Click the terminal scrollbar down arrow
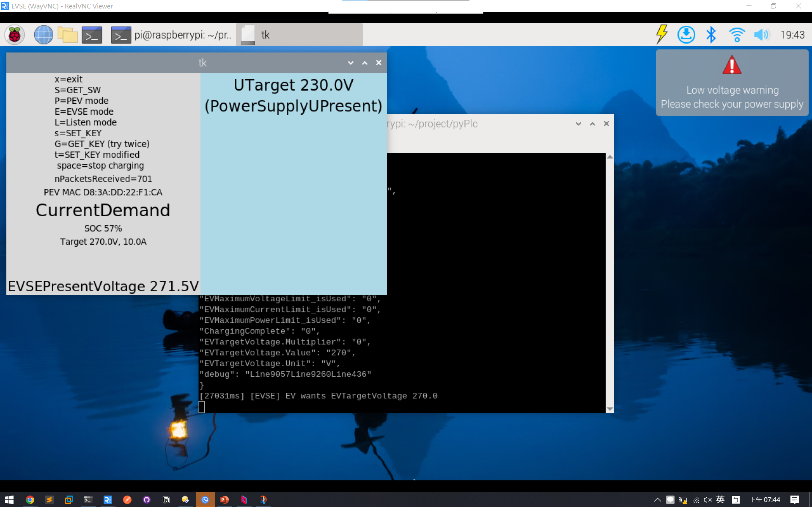This screenshot has width=812, height=507. tap(610, 409)
